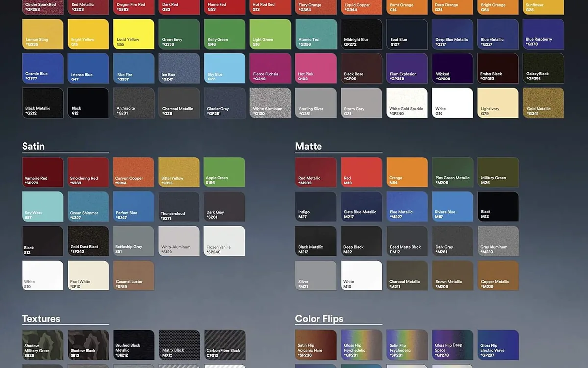Screen dimensions: 588x368
Task: Pick the Military Green M26 swatch
Action: (498, 172)
